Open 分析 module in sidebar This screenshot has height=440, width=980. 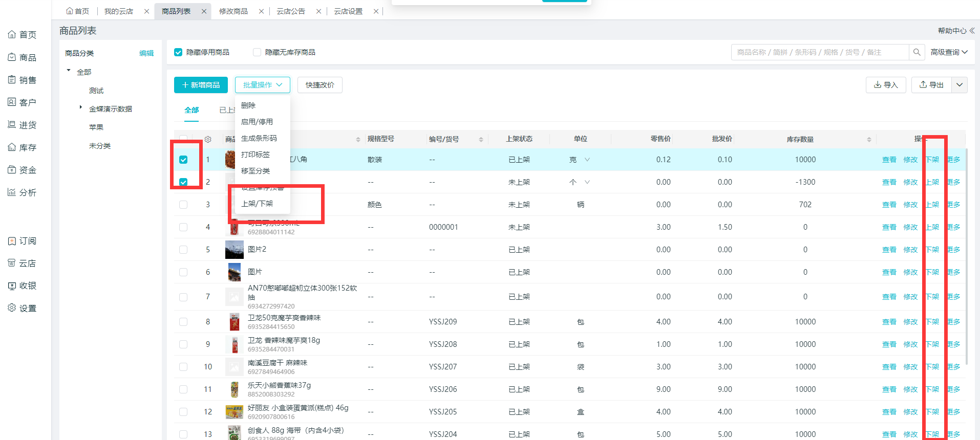click(22, 192)
